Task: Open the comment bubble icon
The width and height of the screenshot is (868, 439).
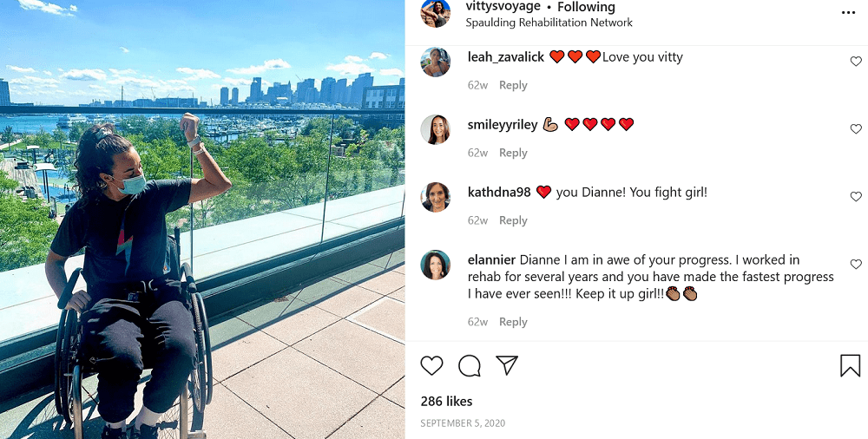Action: [470, 366]
